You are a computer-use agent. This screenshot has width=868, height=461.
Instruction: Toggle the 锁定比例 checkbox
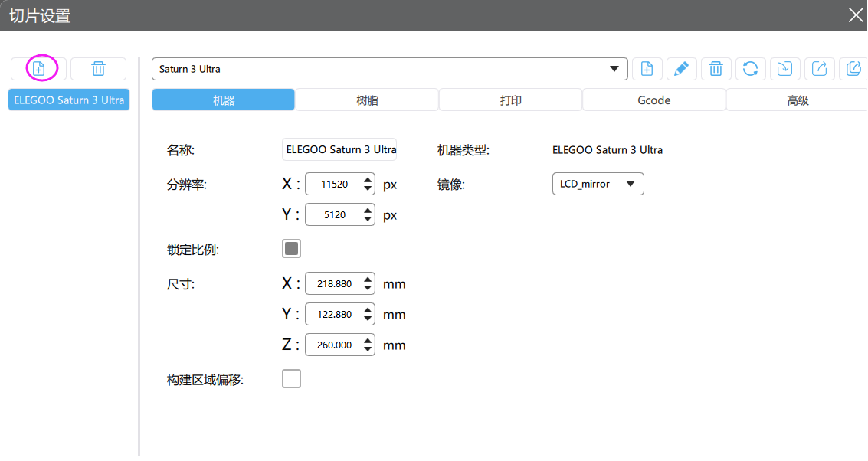pyautogui.click(x=291, y=248)
